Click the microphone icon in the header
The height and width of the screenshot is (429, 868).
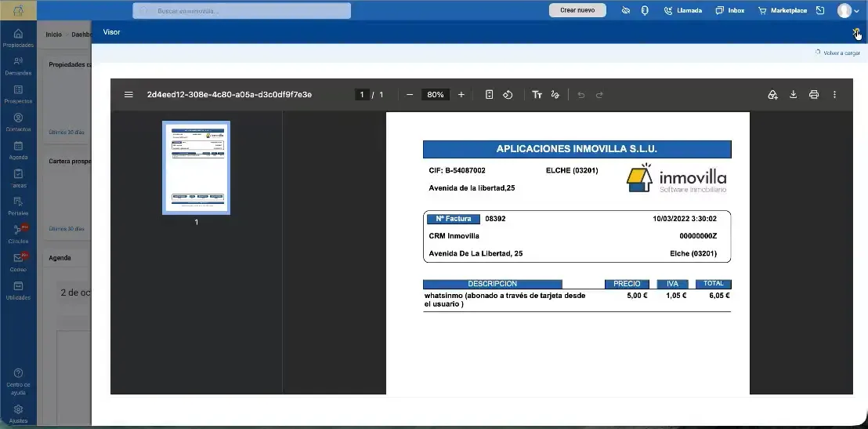pos(645,10)
